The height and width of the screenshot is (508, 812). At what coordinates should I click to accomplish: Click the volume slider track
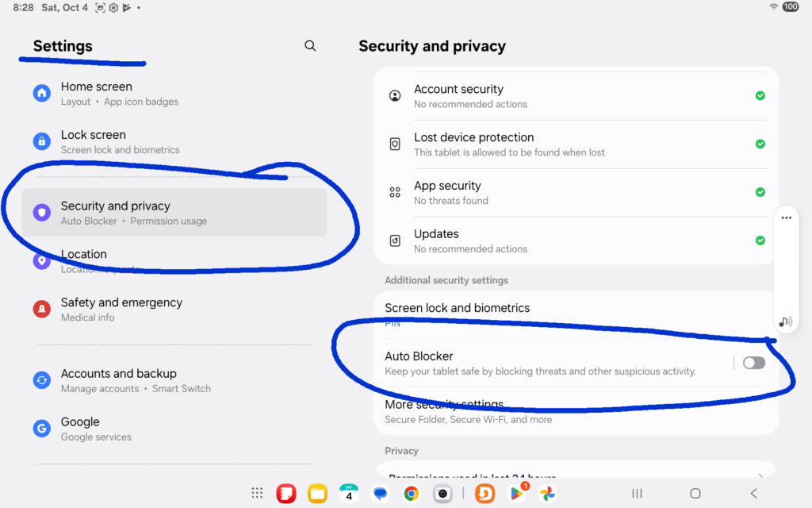[x=786, y=270]
